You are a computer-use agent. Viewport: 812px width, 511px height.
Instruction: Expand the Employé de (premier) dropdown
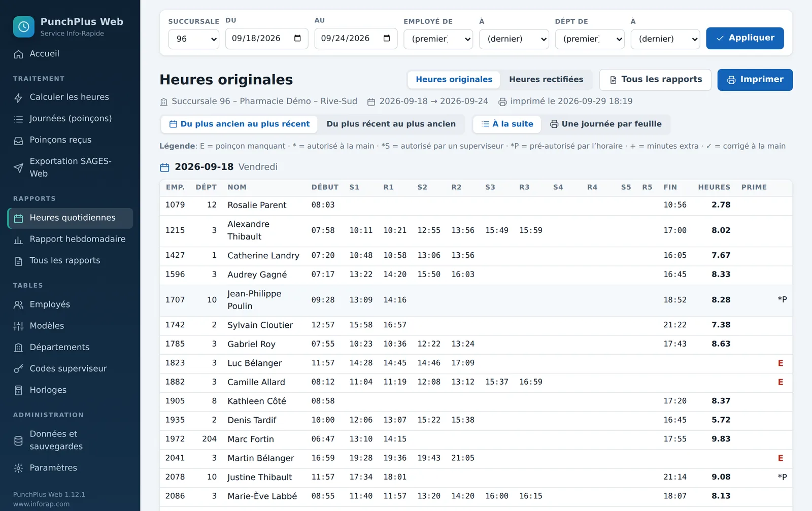coord(438,39)
